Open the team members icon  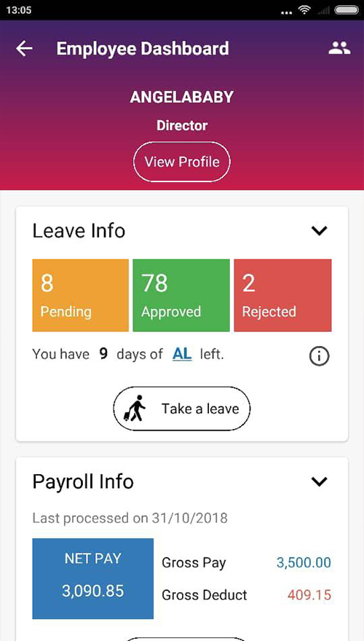pos(339,48)
